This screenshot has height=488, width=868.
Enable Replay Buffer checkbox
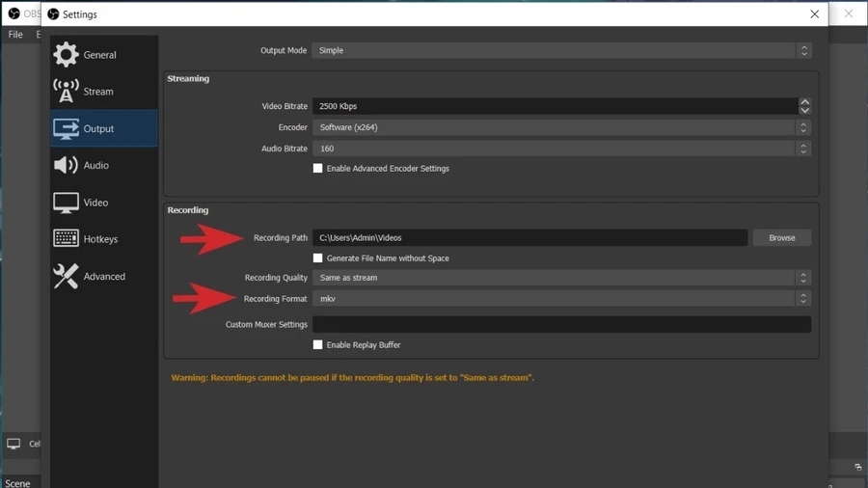[317, 344]
